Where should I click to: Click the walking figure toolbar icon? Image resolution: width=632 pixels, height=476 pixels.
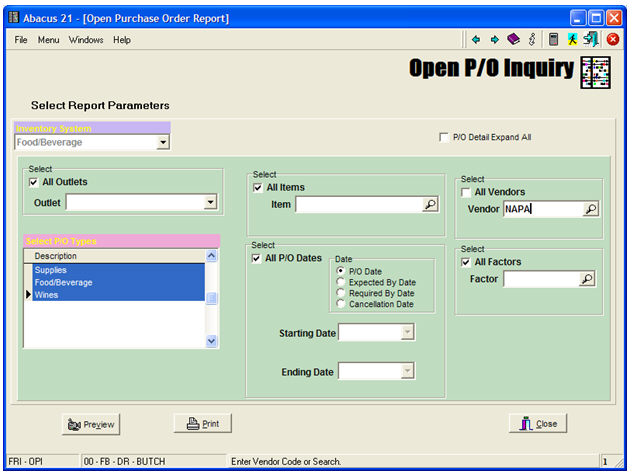572,40
